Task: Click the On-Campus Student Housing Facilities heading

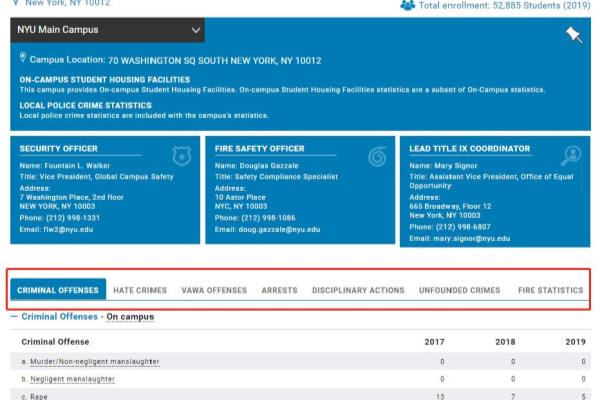Action: [x=105, y=80]
